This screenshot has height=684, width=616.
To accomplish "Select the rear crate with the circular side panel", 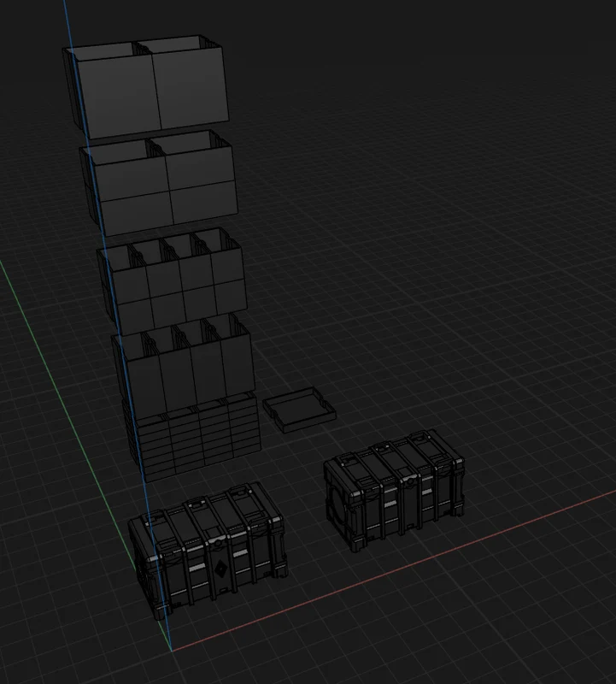I will tap(393, 489).
